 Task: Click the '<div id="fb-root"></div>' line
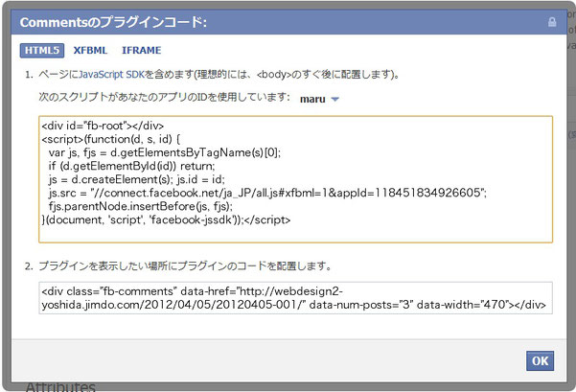[103, 126]
